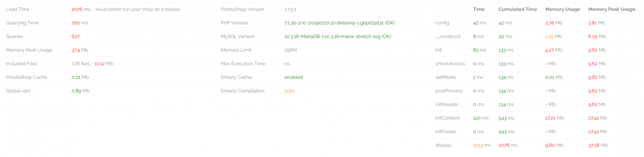Click the Cumulated Time column header
Screen dimensions: 644x157
[518, 9]
